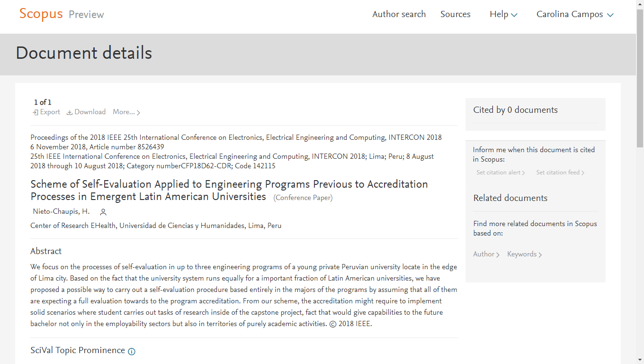Expand the More... options
The image size is (644, 364).
coord(126,112)
